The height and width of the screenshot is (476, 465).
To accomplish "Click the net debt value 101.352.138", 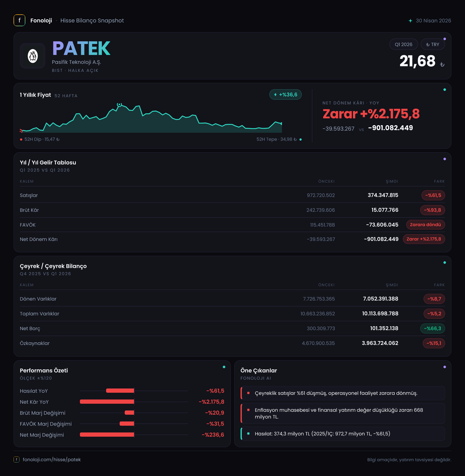I will (x=384, y=328).
